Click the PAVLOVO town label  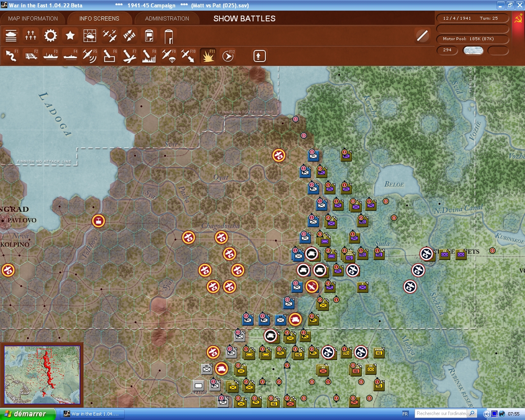22,220
